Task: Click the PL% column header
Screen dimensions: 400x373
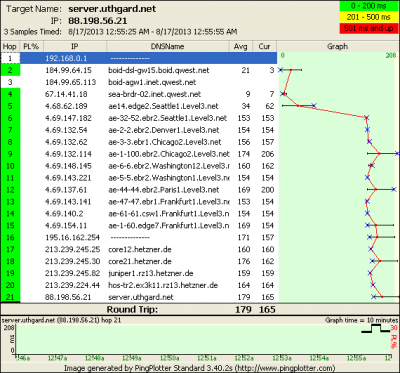Action: [31, 47]
